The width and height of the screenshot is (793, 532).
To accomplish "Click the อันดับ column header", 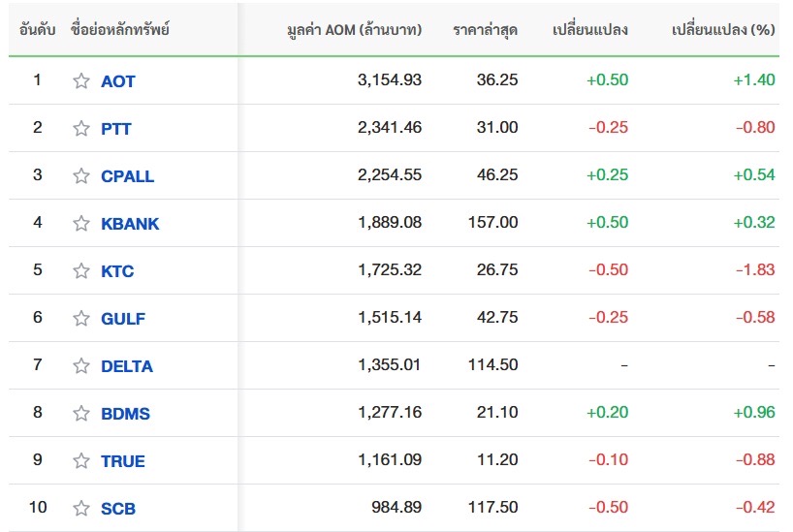I will (38, 30).
